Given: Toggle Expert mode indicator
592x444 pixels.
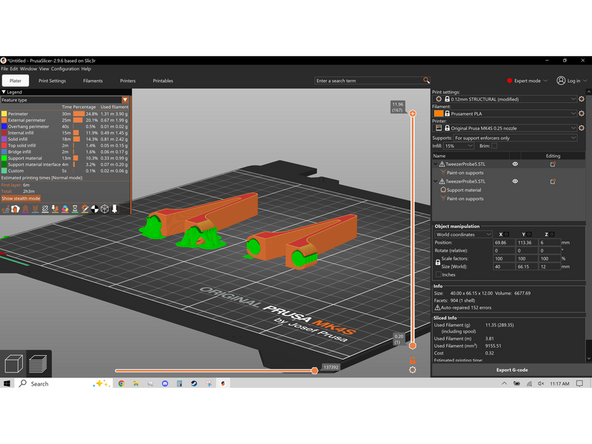Looking at the screenshot, I should click(x=527, y=81).
